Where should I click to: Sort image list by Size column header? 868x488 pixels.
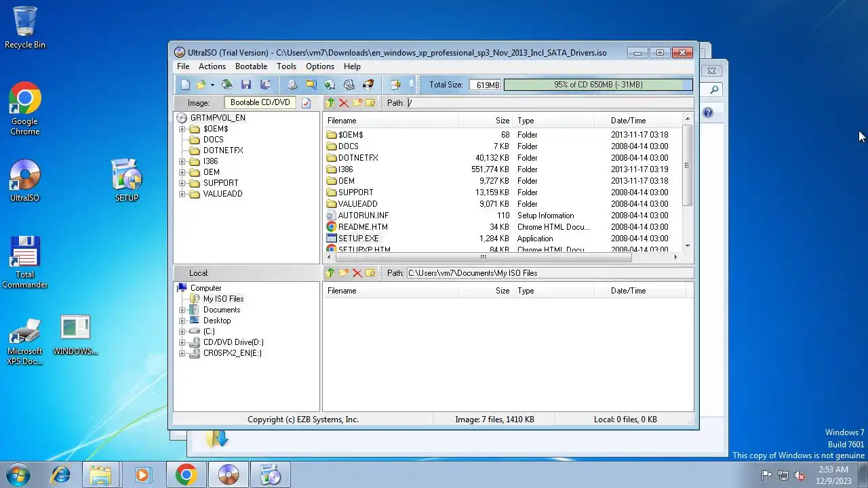coord(486,121)
